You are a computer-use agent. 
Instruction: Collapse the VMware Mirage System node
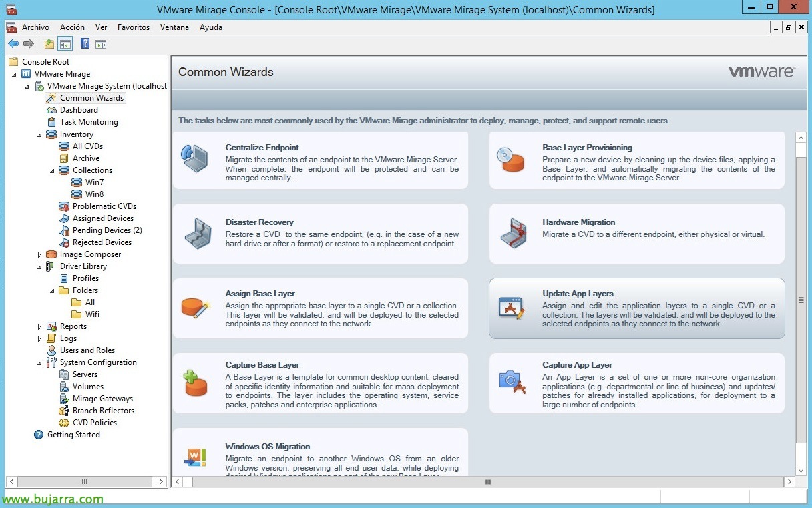point(27,86)
